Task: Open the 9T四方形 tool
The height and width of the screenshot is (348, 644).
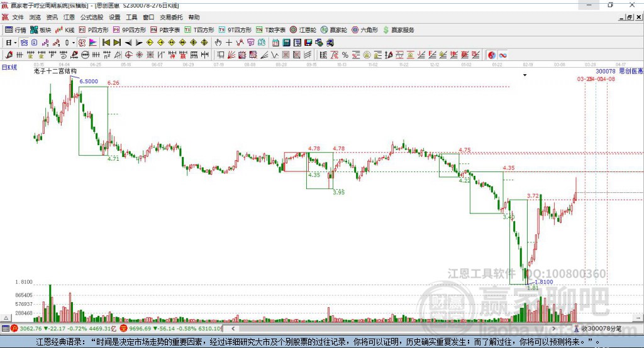Action: point(235,30)
